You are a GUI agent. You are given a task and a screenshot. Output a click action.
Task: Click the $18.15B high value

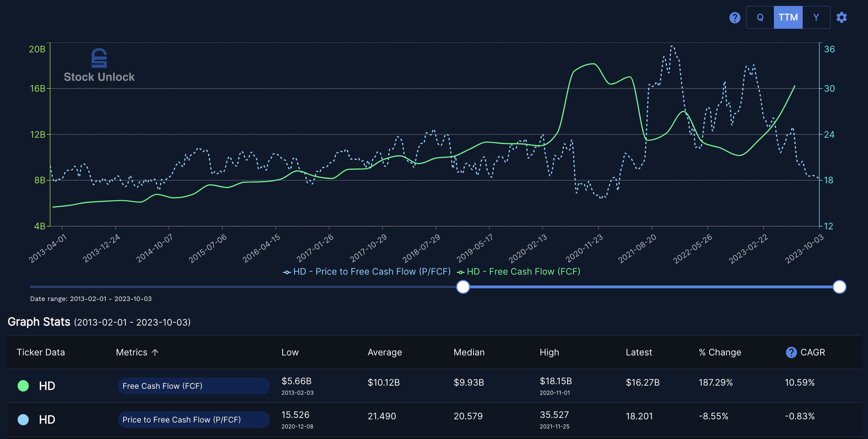coord(556,381)
